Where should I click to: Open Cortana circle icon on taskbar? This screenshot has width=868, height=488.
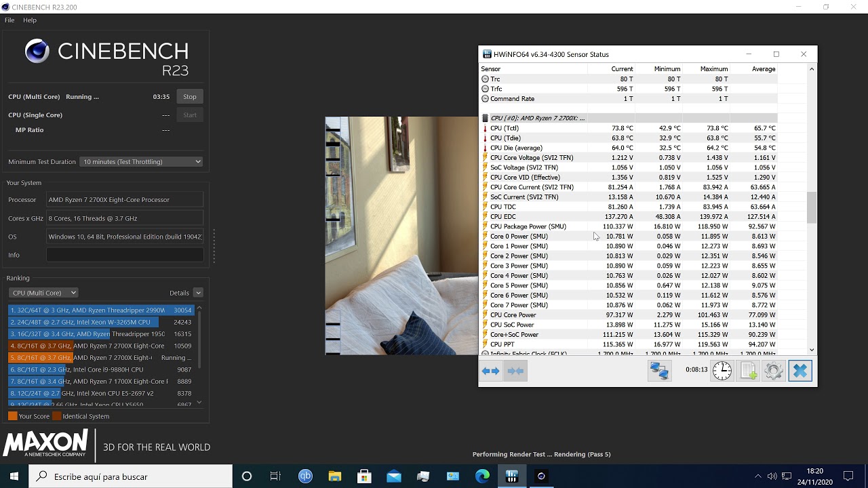click(x=247, y=476)
